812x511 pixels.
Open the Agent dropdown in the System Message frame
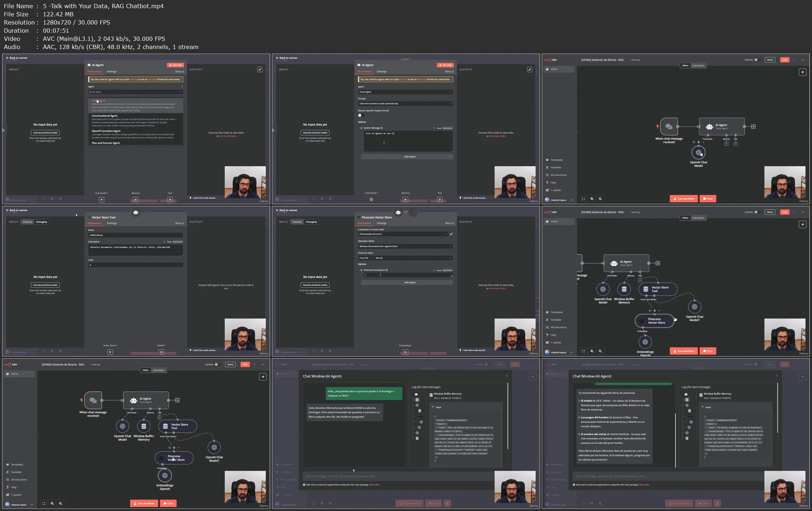(x=405, y=92)
